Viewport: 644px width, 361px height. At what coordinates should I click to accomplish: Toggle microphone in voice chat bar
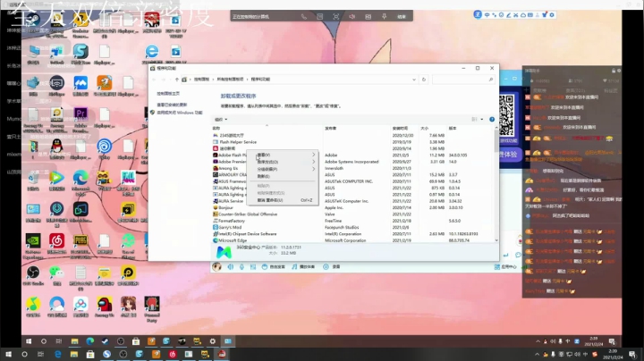[241, 267]
